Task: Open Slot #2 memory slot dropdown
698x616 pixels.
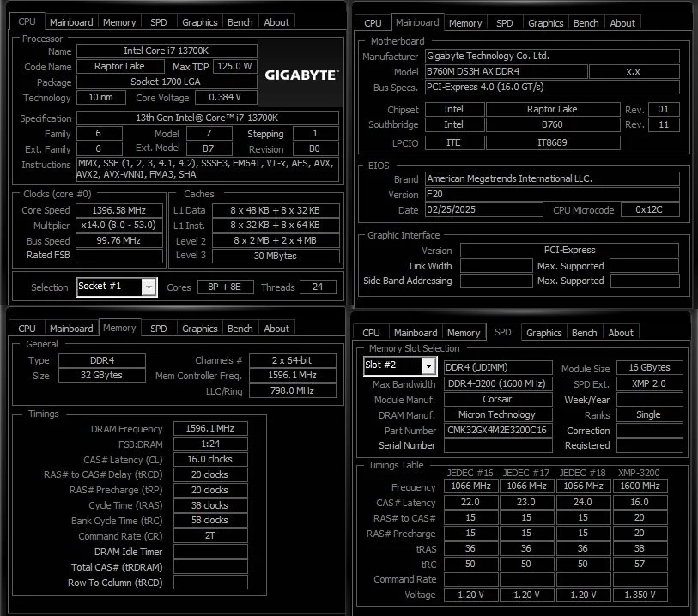Action: [x=428, y=366]
